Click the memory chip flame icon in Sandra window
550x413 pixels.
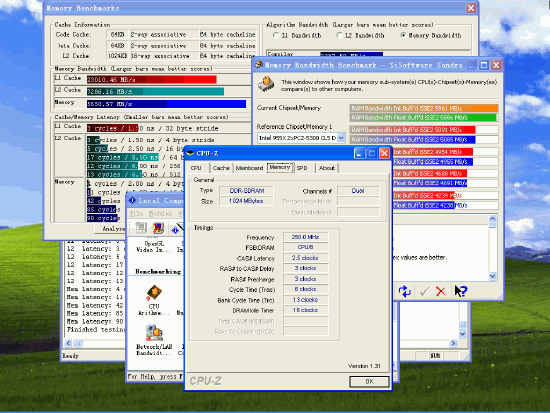266,85
